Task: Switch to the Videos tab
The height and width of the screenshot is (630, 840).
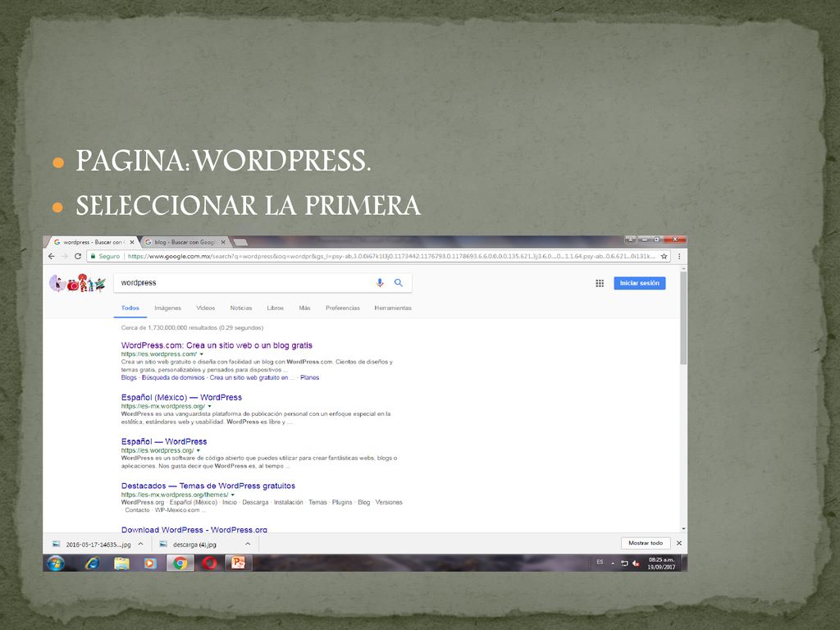Action: (x=206, y=308)
